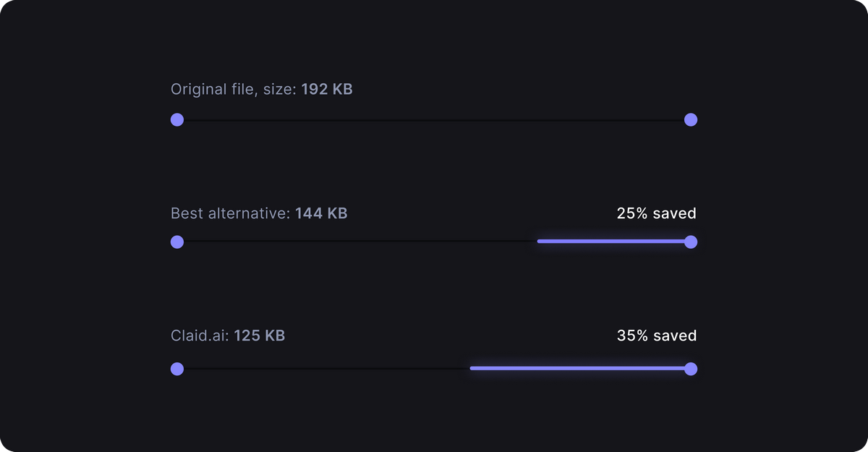Click the unfilled dark track of Best alternative
The image size is (868, 452).
pos(360,242)
